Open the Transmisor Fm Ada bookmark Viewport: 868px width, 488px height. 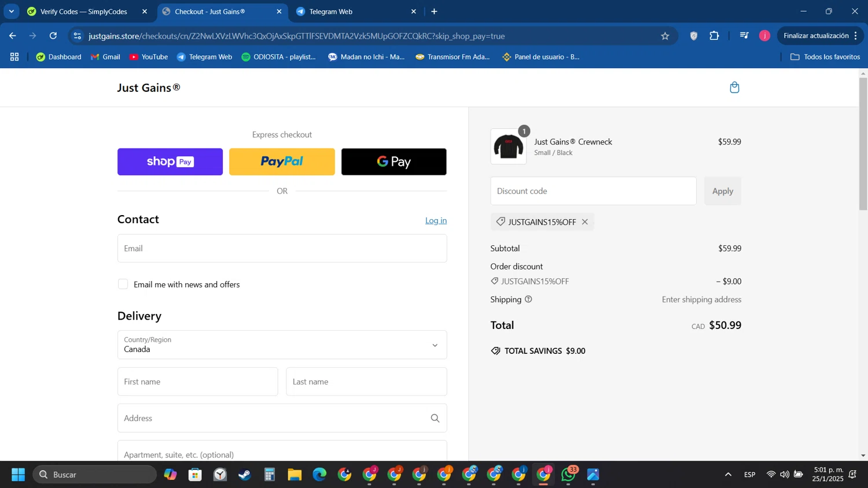[x=453, y=57]
